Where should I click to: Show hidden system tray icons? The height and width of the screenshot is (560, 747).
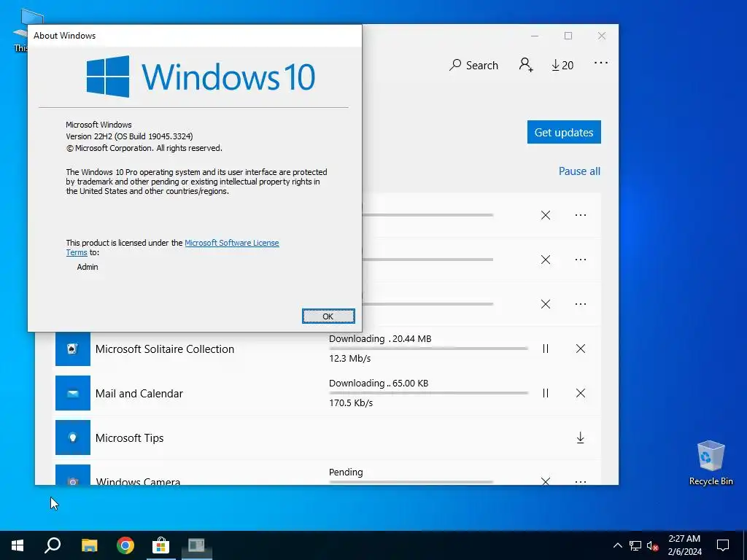point(617,545)
